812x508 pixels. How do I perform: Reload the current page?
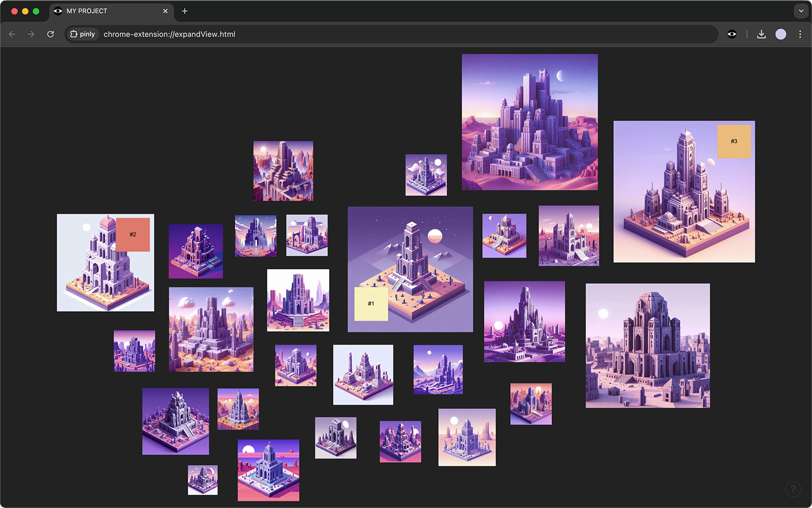[50, 34]
